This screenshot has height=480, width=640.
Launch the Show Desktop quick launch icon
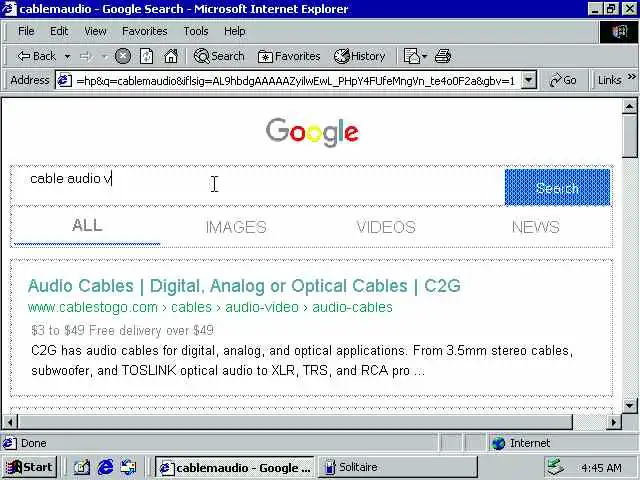82,467
